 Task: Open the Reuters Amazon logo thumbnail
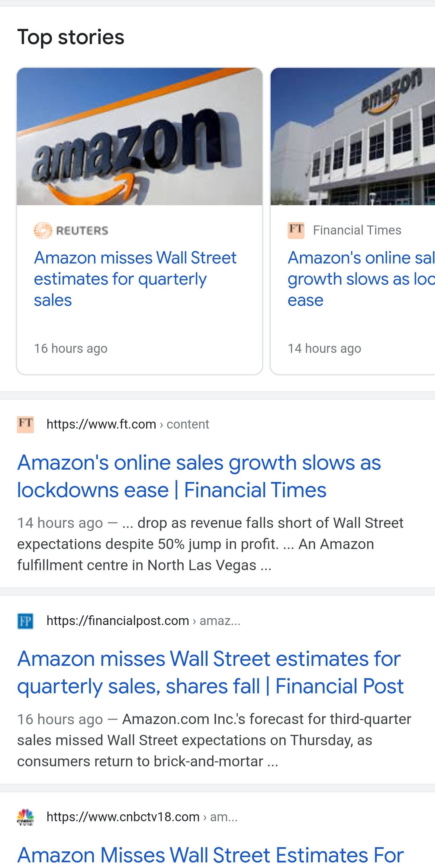[x=140, y=136]
